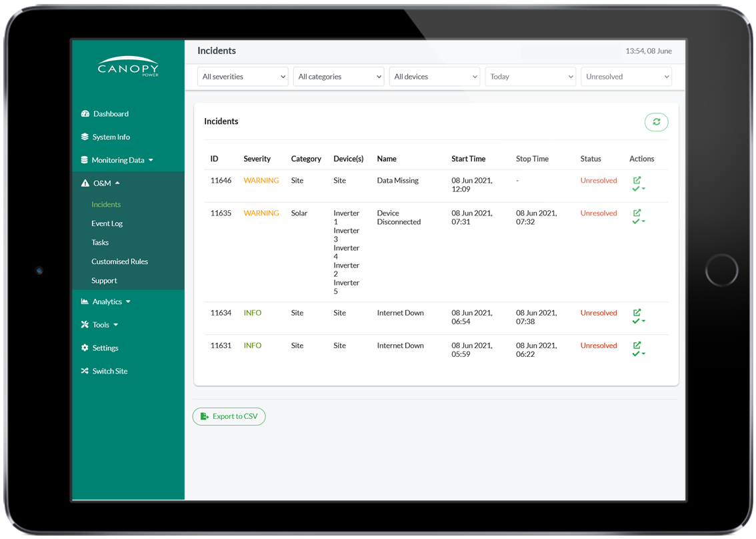The image size is (756, 539).
Task: Open the Unresolved status filter dropdown
Action: tap(627, 77)
